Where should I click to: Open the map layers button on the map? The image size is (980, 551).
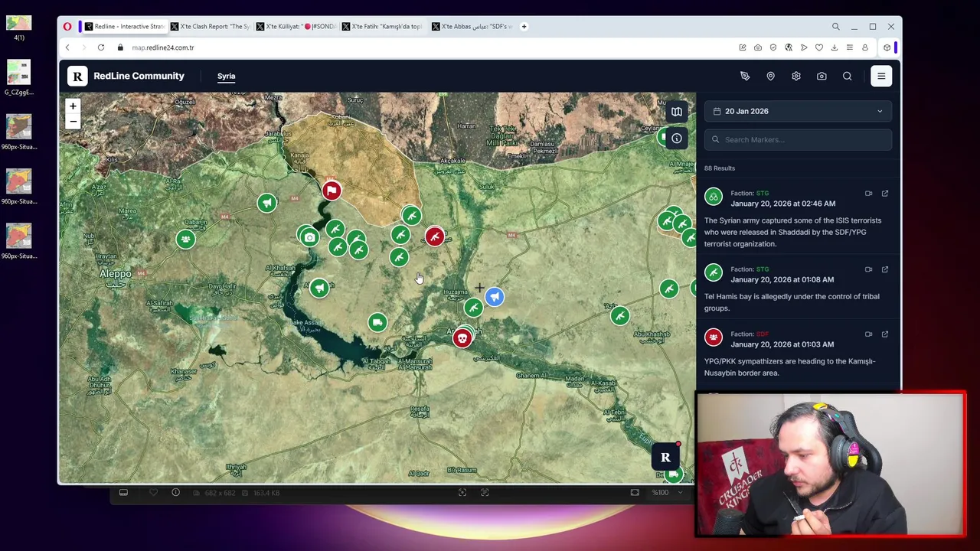677,112
